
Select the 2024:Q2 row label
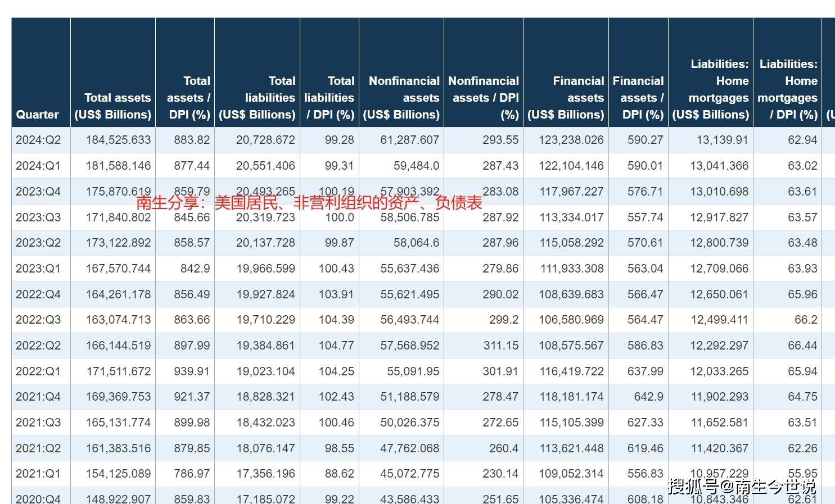(38, 140)
